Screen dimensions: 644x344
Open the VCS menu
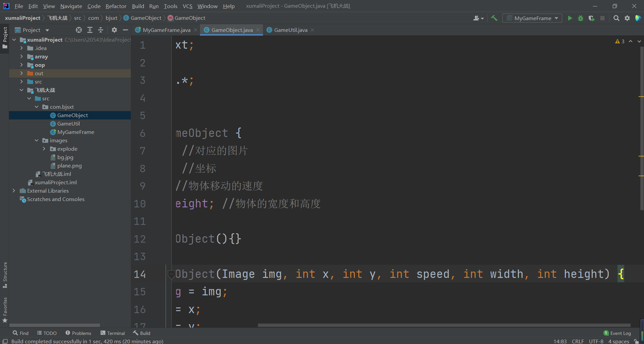(x=187, y=6)
